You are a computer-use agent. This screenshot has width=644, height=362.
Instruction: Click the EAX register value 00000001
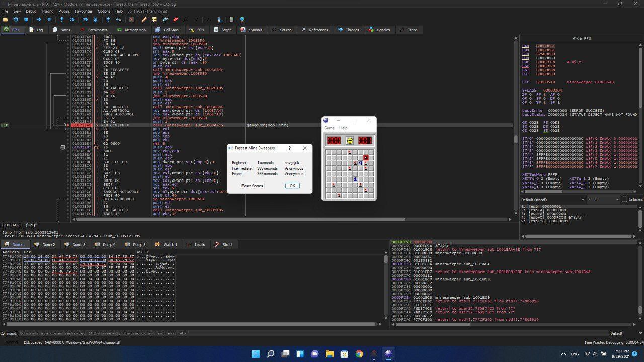[x=545, y=46]
